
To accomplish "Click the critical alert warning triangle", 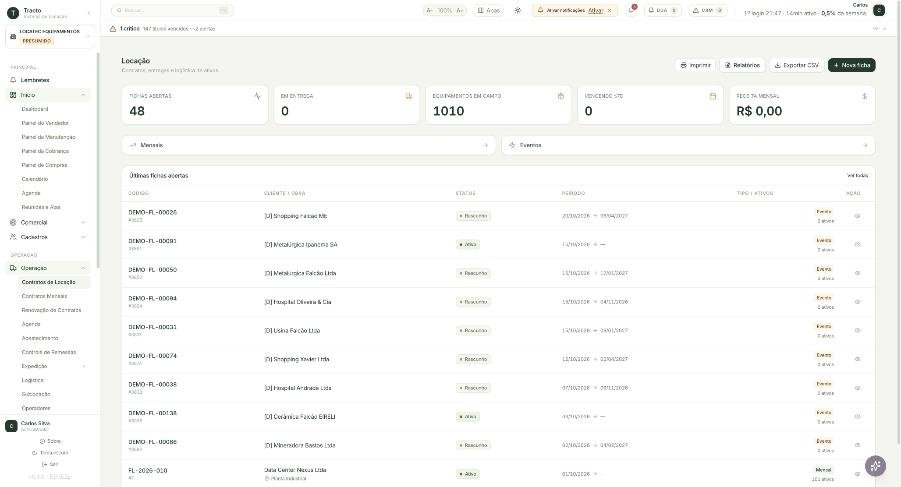I will pyautogui.click(x=113, y=28).
